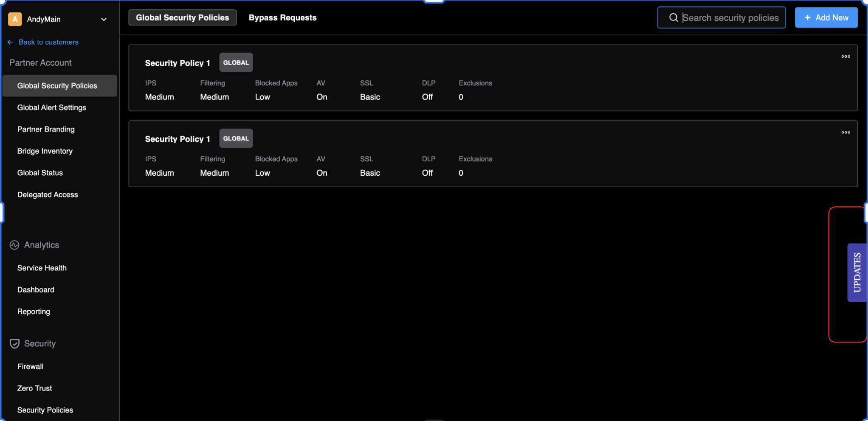Image resolution: width=868 pixels, height=421 pixels.
Task: Open Delegated Access page
Action: click(x=48, y=194)
